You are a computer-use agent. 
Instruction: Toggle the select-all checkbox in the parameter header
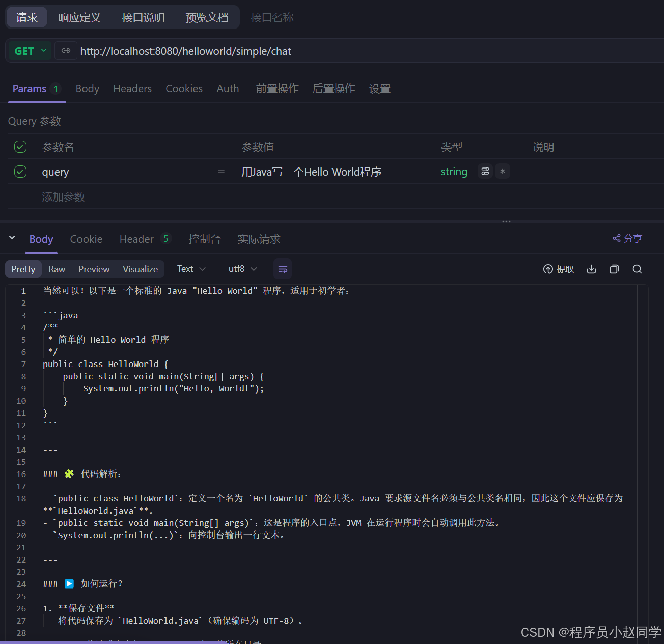point(20,147)
